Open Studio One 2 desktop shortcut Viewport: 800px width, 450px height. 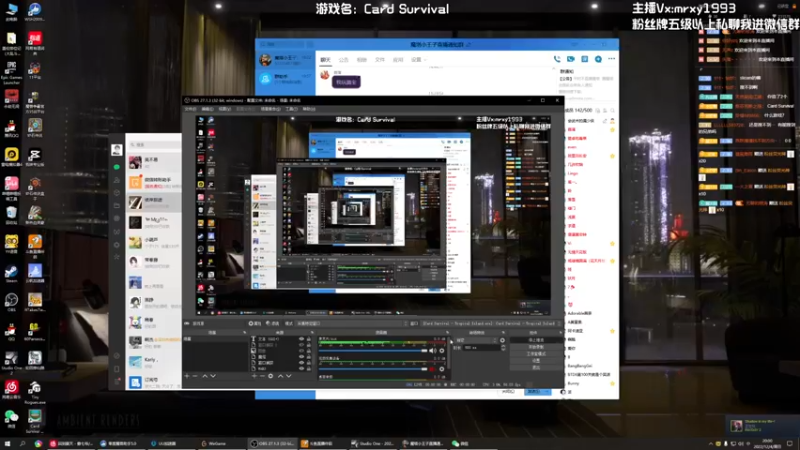click(x=11, y=361)
